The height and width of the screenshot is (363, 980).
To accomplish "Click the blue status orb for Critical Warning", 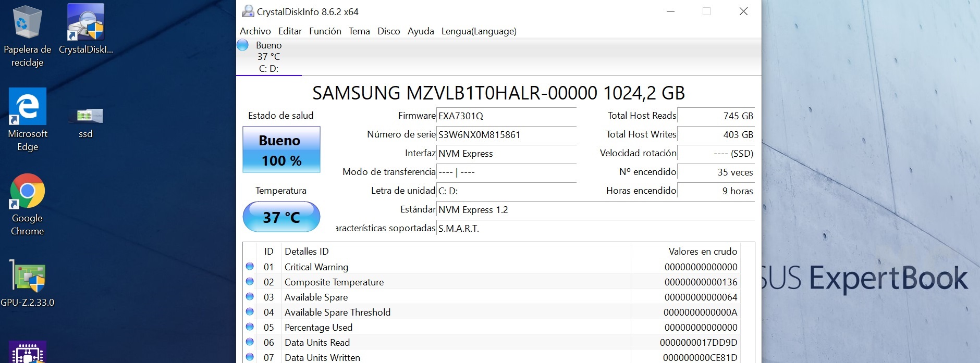I will tap(250, 267).
